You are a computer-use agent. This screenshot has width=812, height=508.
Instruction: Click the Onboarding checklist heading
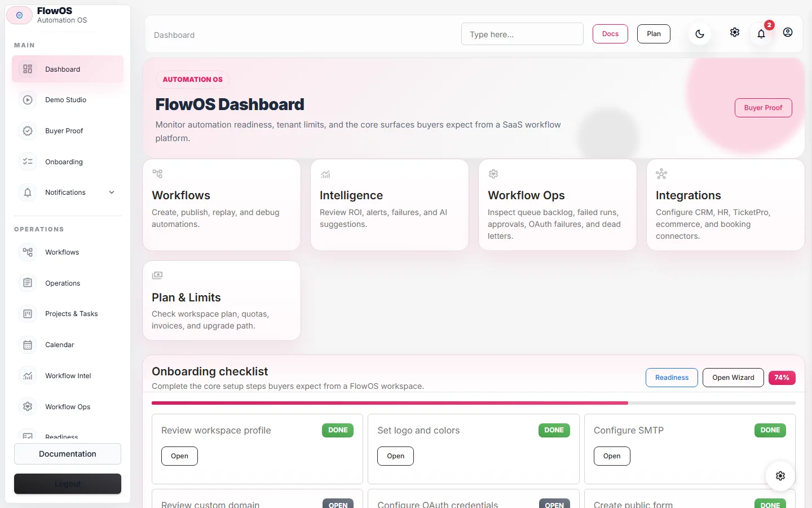210,371
